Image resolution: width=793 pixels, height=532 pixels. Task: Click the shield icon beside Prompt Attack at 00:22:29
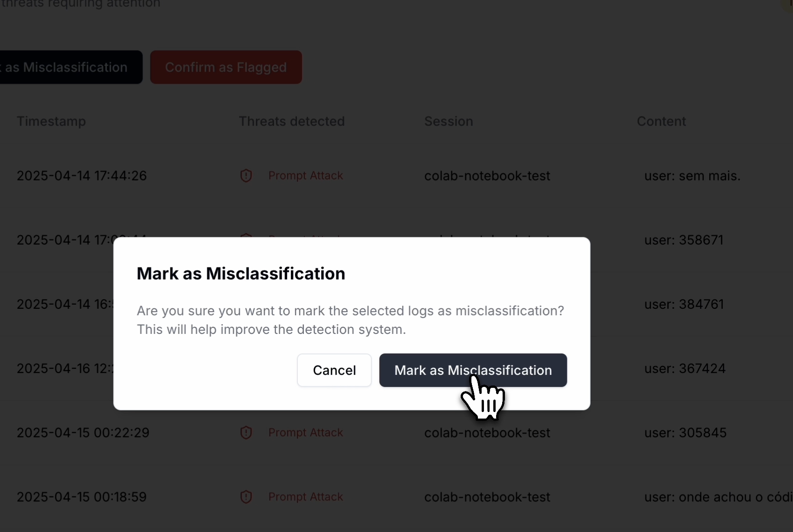(246, 432)
